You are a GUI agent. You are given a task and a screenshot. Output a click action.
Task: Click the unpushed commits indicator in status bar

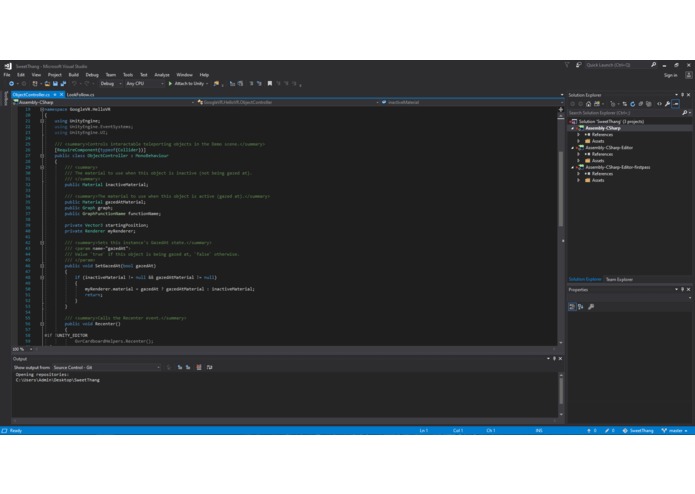592,431
